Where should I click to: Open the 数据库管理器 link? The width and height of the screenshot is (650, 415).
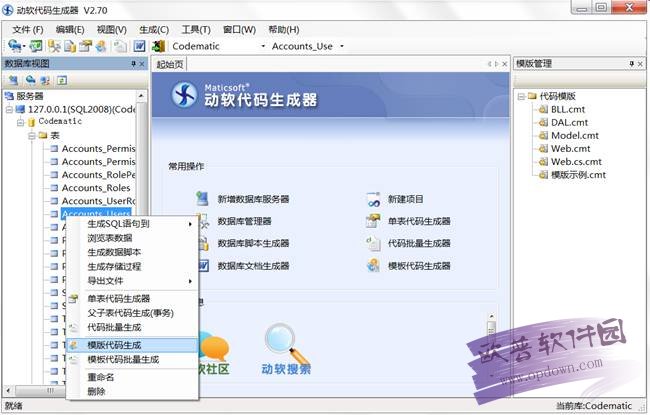coord(244,221)
